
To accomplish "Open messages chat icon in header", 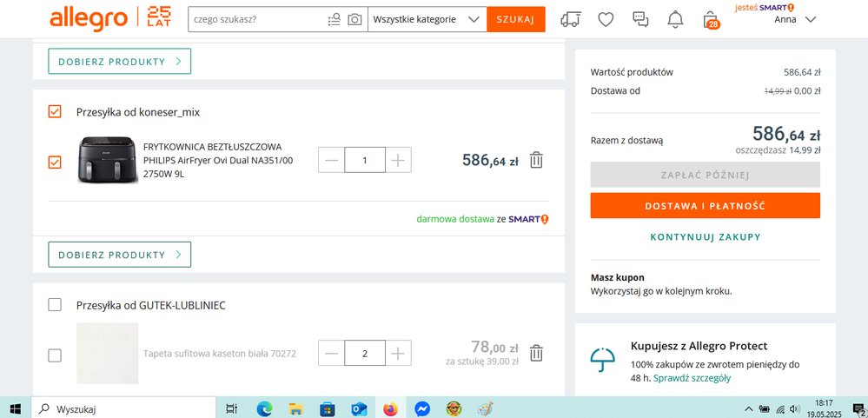I will point(640,19).
